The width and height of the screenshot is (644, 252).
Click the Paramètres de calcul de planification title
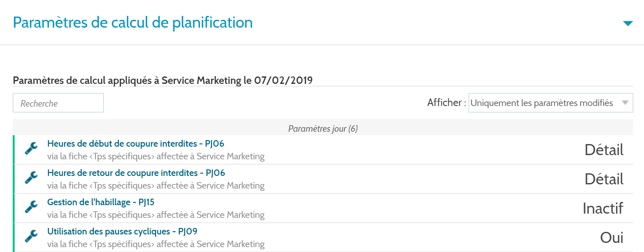133,23
